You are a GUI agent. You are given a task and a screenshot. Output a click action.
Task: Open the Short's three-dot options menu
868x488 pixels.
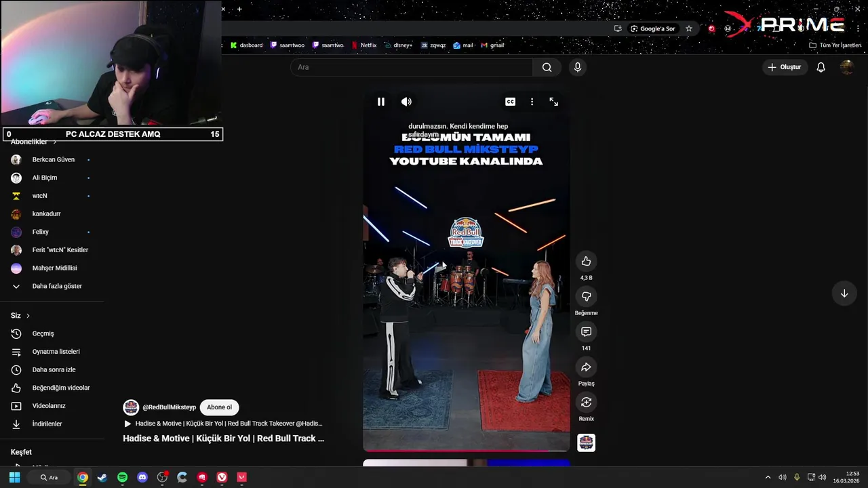pyautogui.click(x=532, y=102)
